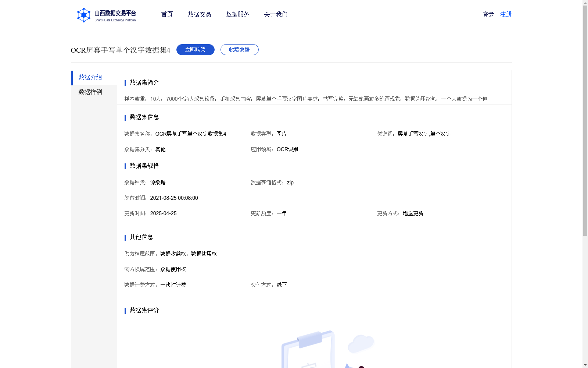Click the 立即购买 button

pyautogui.click(x=196, y=50)
